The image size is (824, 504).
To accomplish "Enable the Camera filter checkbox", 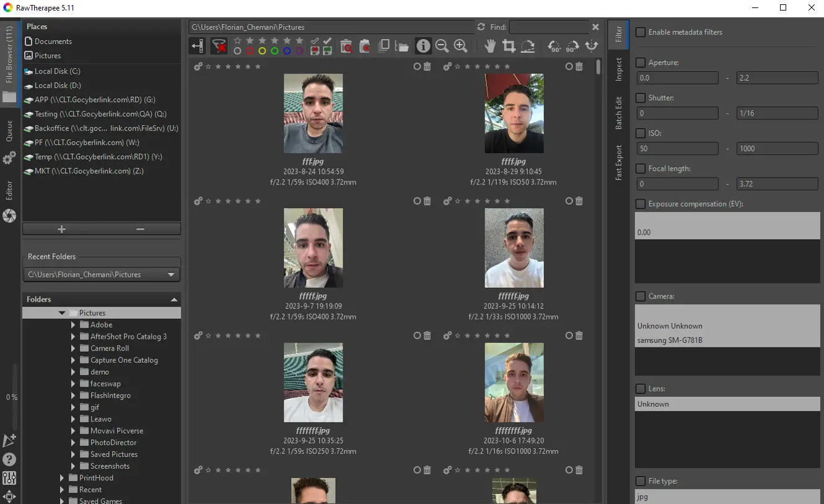I will point(641,297).
